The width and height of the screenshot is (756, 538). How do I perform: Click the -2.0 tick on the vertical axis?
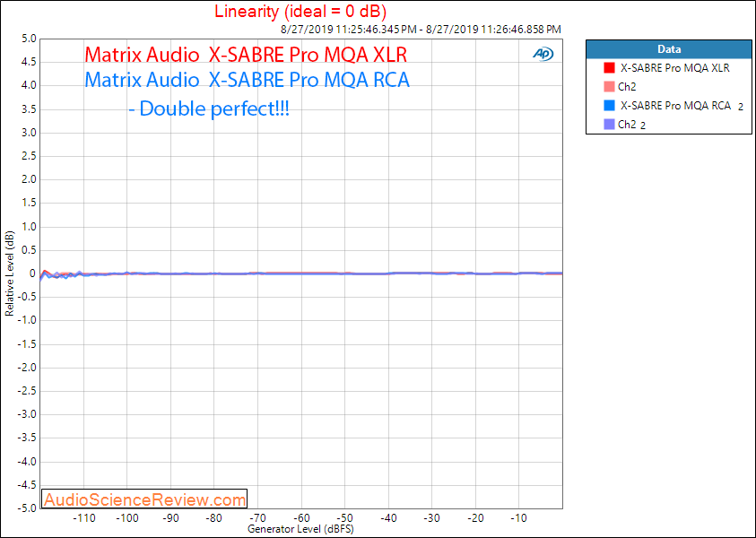click(27, 368)
